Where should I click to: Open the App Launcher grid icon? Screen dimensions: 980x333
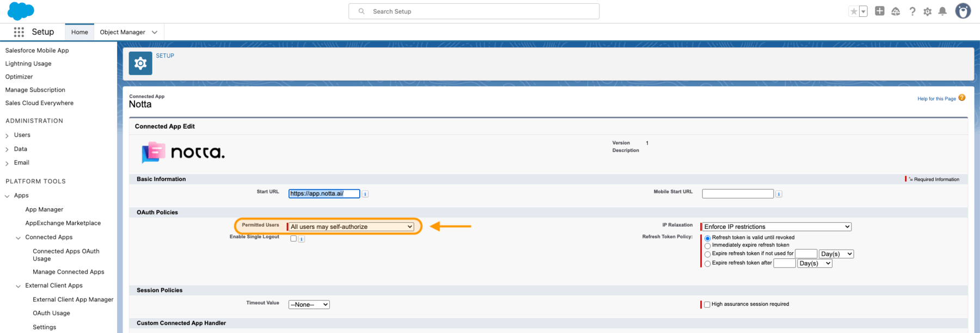click(x=19, y=32)
